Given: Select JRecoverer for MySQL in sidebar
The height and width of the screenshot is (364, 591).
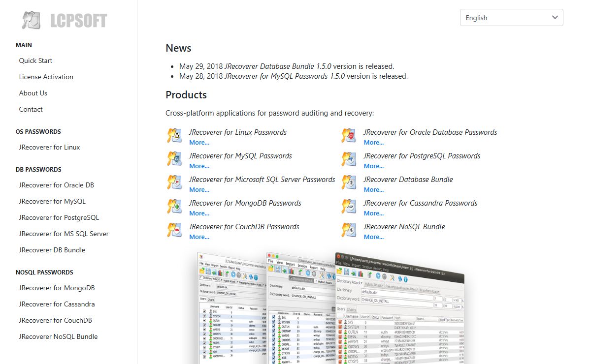Looking at the screenshot, I should coord(52,201).
